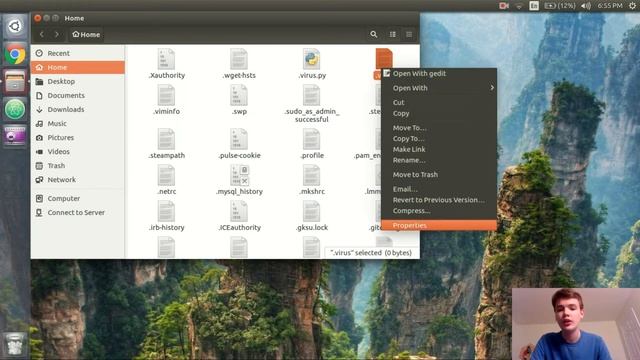Open Trash in the sidebar
640x360 pixels.
(x=78, y=166)
